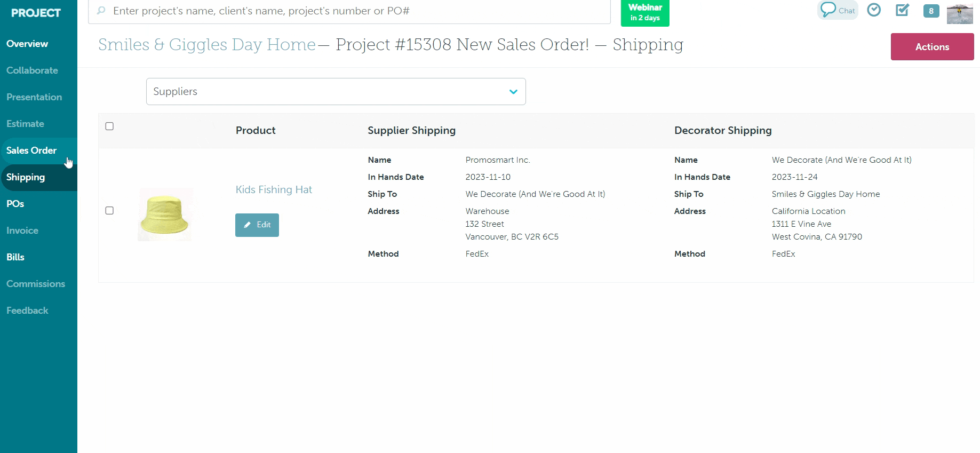
Task: Click the yellow fishing hat thumbnail
Action: point(165,214)
